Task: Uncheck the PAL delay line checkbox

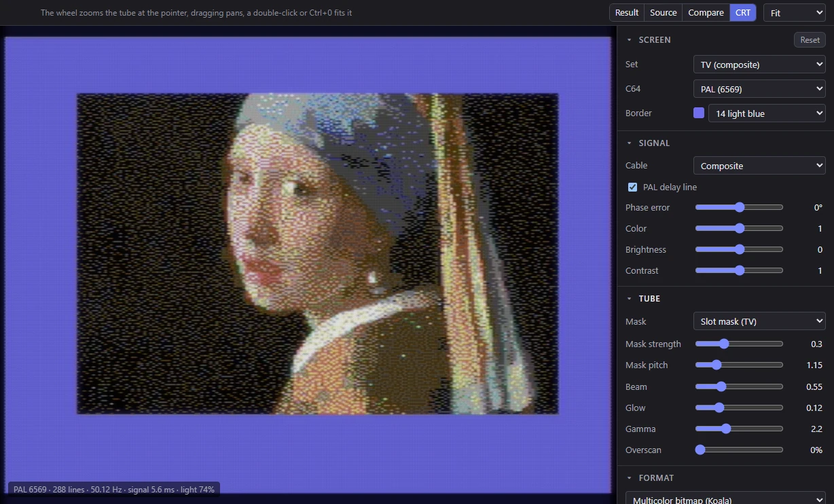Action: tap(633, 187)
